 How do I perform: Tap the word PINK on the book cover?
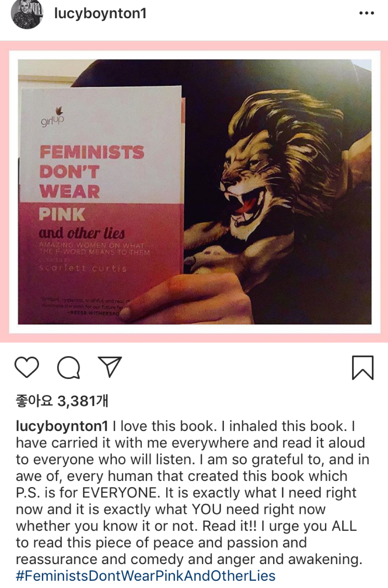coord(62,214)
